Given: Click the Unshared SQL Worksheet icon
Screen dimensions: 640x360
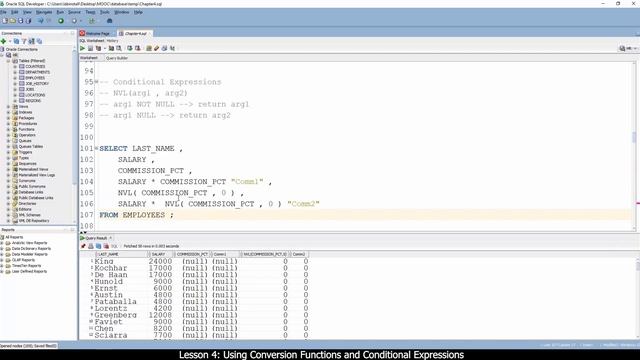Looking at the screenshot, I should pyautogui.click(x=149, y=48).
